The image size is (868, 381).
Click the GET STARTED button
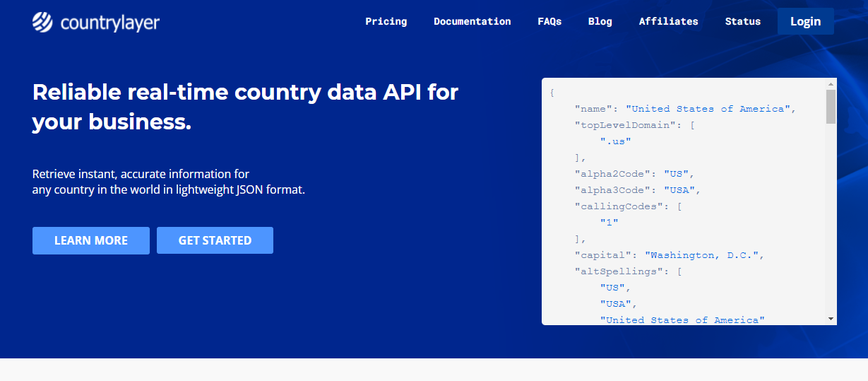215,240
